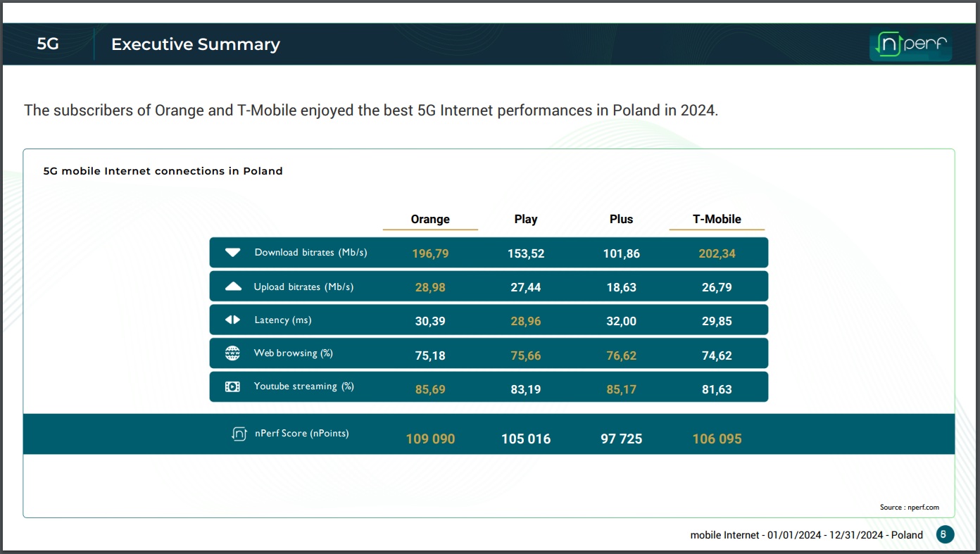Click the nPerf logo in header

click(911, 45)
